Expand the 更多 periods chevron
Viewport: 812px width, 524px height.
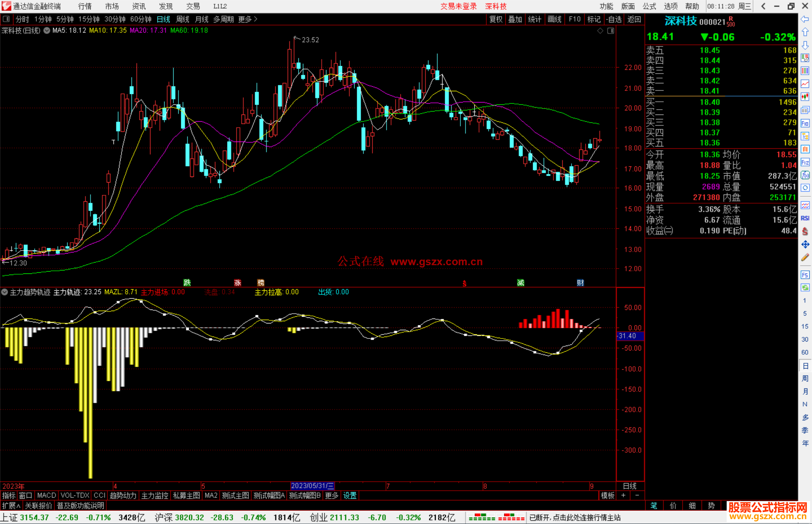[x=256, y=19]
